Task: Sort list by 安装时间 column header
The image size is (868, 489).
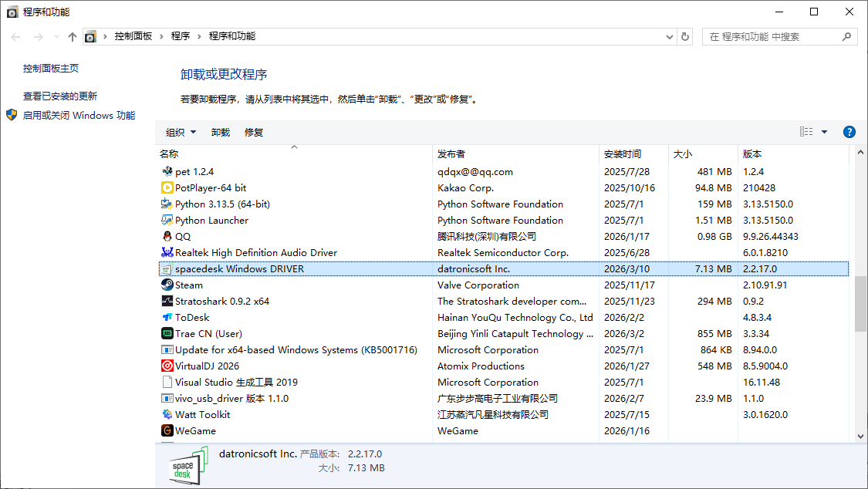Action: point(623,154)
